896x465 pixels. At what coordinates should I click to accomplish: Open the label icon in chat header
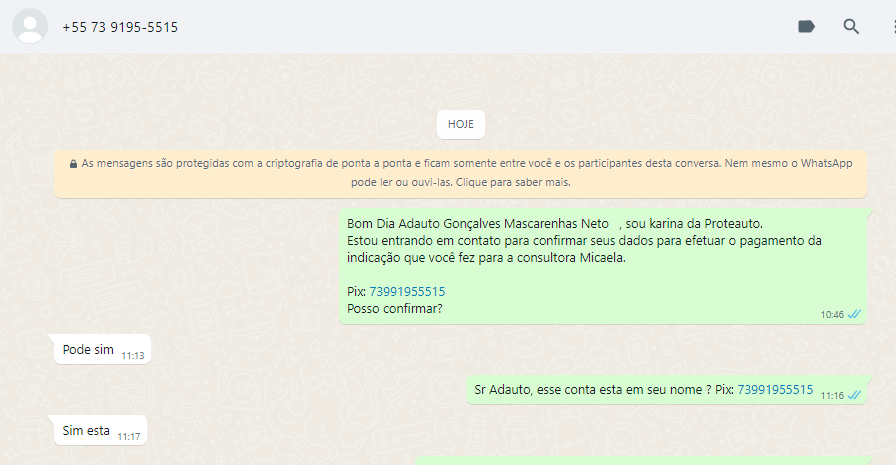(x=806, y=27)
